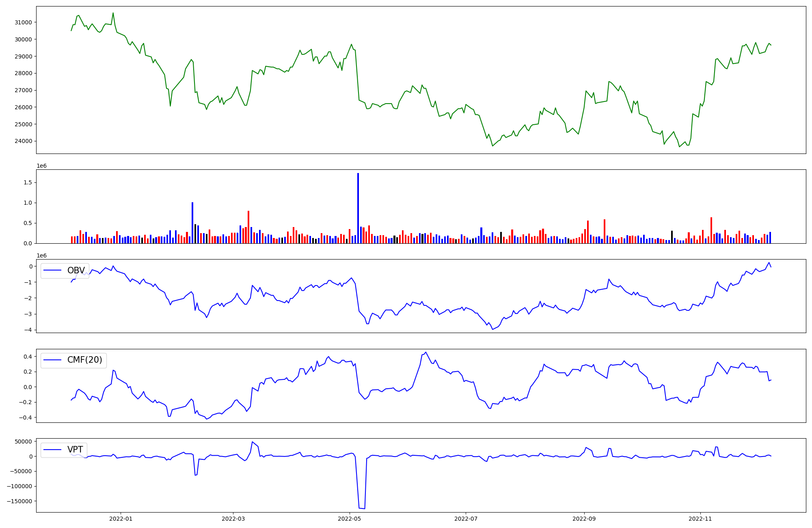Screen dimensions: 812x528
Task: Click the tallest blue volume bar
Action: [x=358, y=207]
